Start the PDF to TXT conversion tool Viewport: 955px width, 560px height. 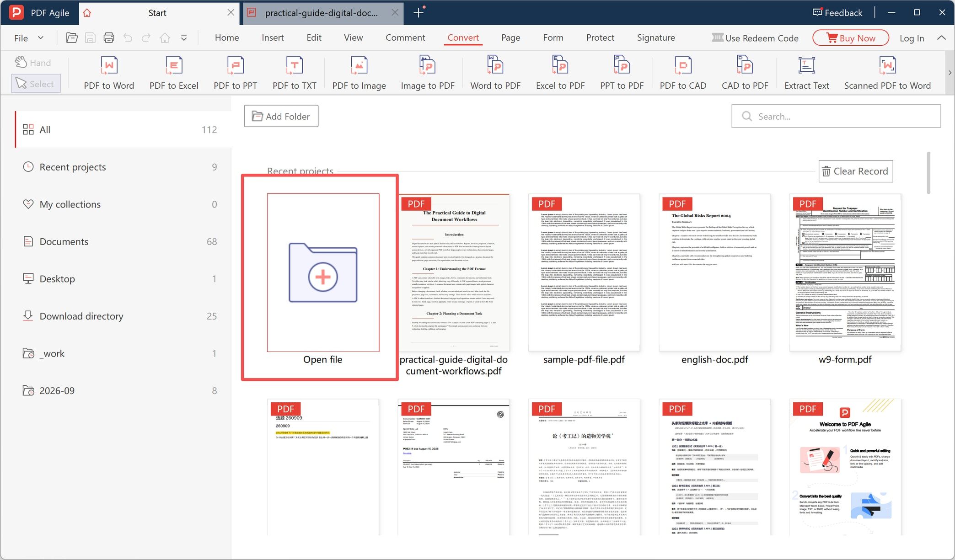tap(295, 73)
